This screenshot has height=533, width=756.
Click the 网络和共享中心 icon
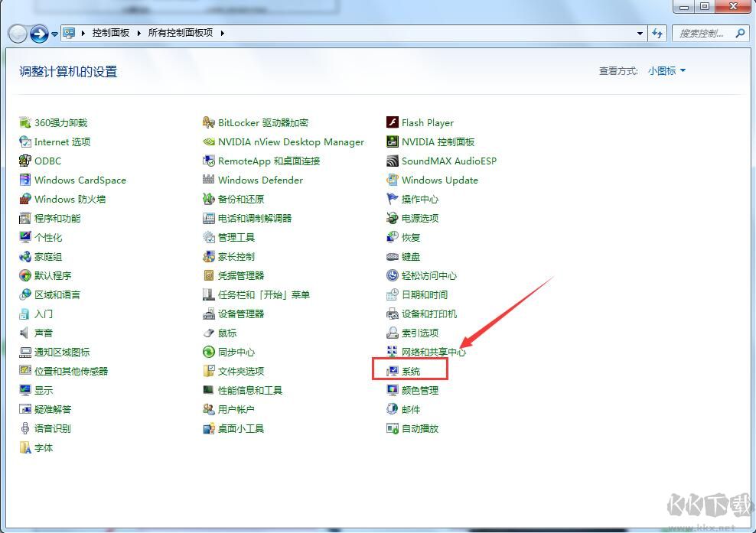pos(393,352)
